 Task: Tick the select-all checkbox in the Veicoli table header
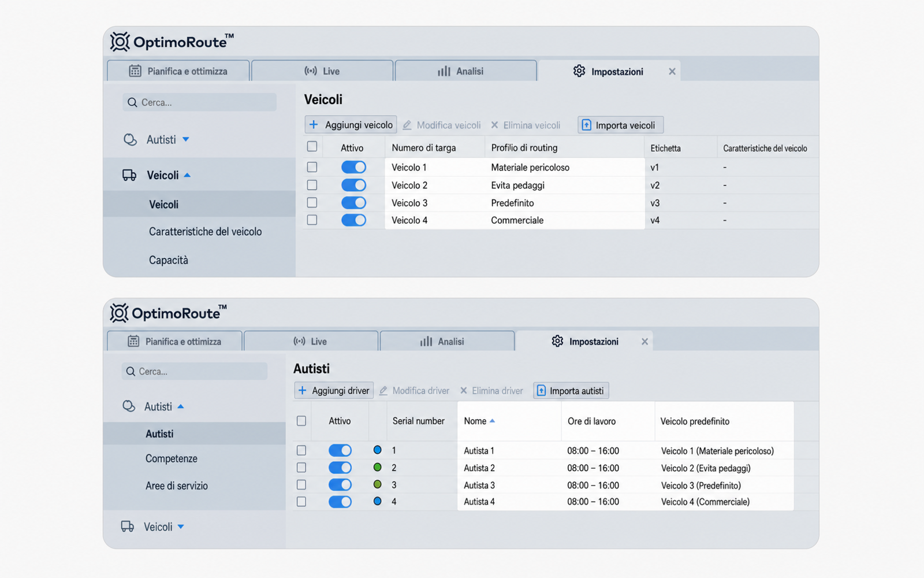(x=312, y=147)
